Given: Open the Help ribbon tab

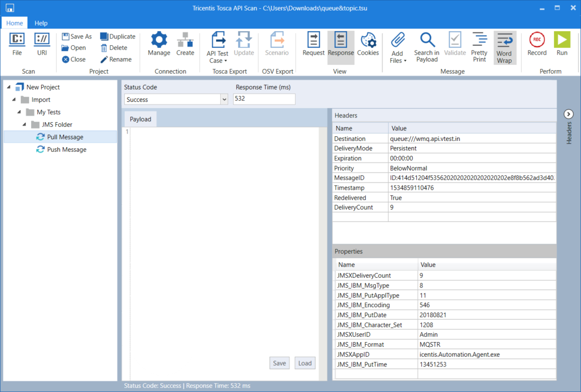Looking at the screenshot, I should [x=41, y=23].
